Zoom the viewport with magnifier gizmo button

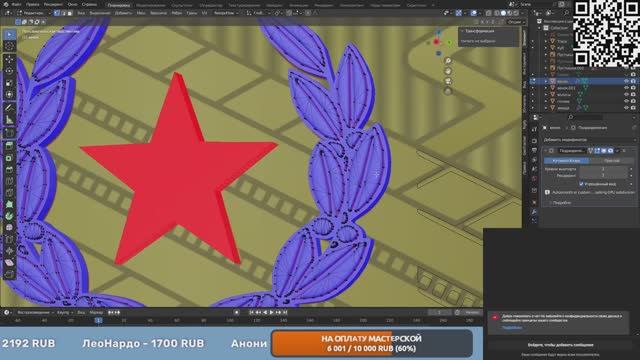(448, 61)
